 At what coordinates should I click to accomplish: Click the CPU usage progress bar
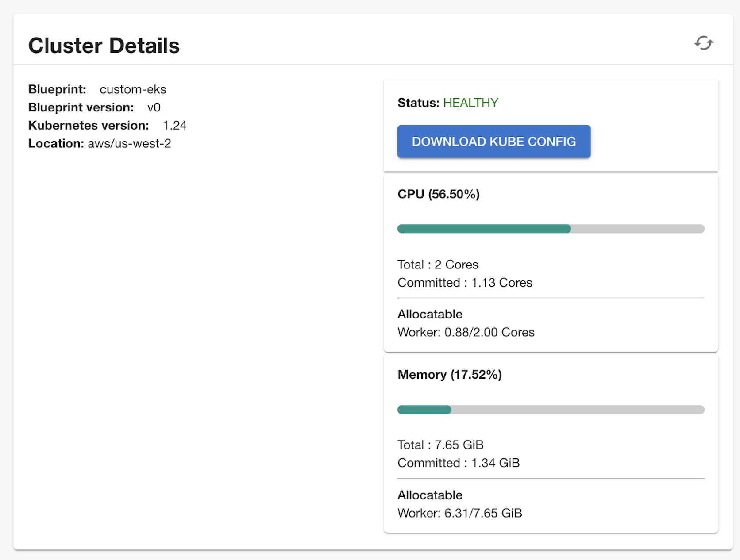pyautogui.click(x=550, y=229)
